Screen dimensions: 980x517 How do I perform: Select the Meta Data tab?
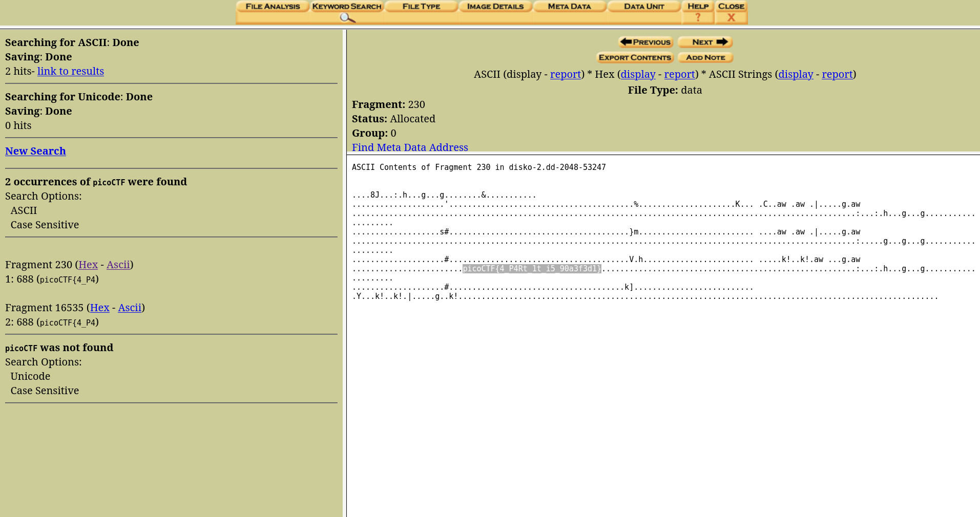(569, 7)
